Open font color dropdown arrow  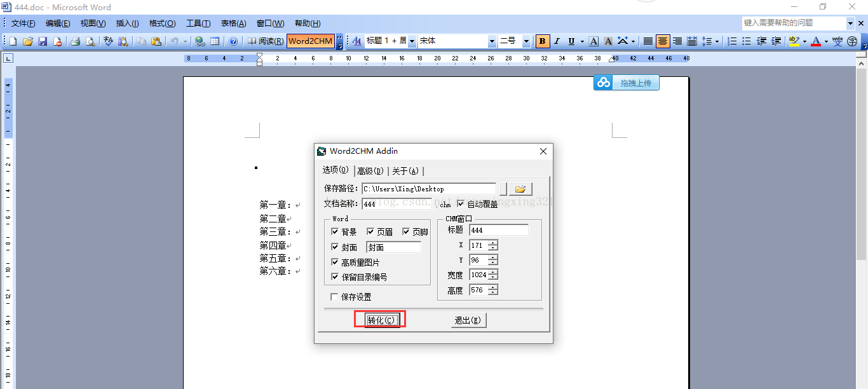[826, 41]
